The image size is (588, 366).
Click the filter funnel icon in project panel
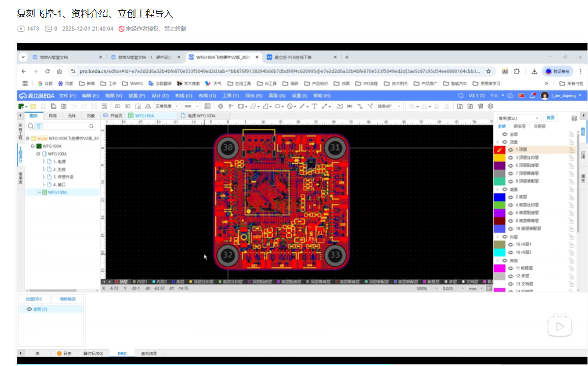[x=38, y=126]
